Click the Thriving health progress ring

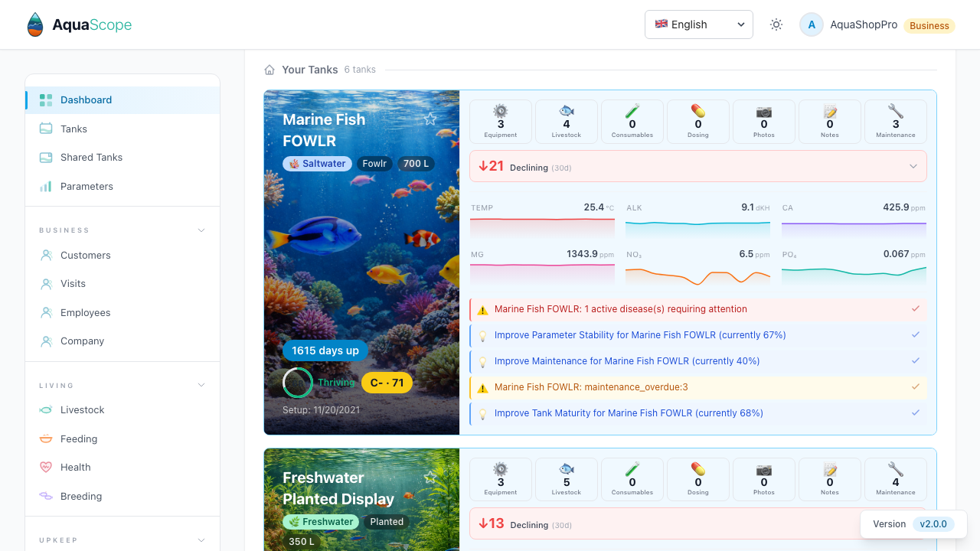[297, 383]
